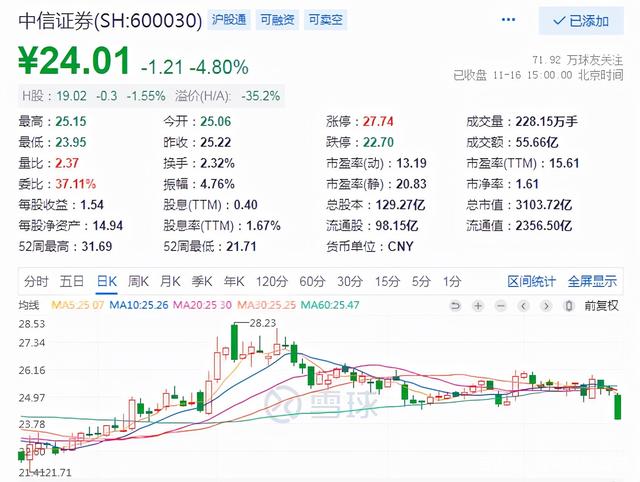
Task: Click the MA20:25.30 indicator label
Action: pyautogui.click(x=202, y=305)
